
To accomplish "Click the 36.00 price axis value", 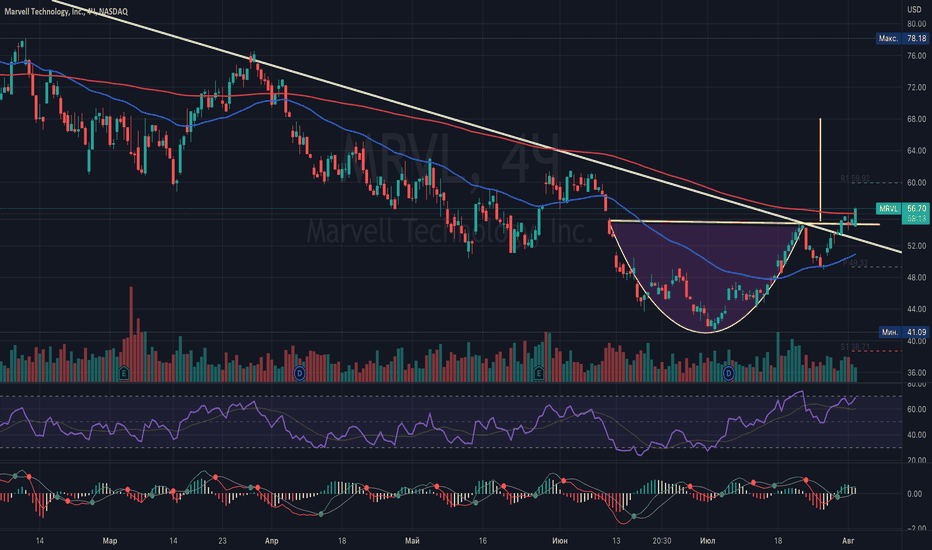I will click(x=917, y=373).
